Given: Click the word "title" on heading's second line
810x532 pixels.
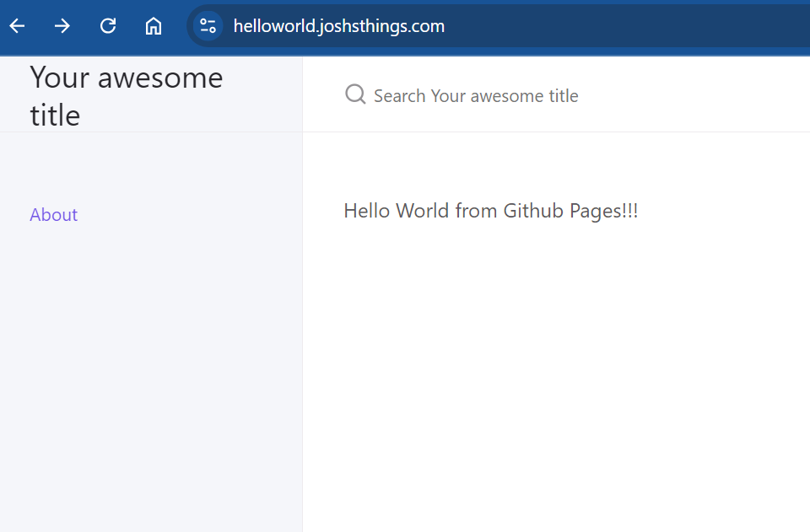Looking at the screenshot, I should point(55,115).
